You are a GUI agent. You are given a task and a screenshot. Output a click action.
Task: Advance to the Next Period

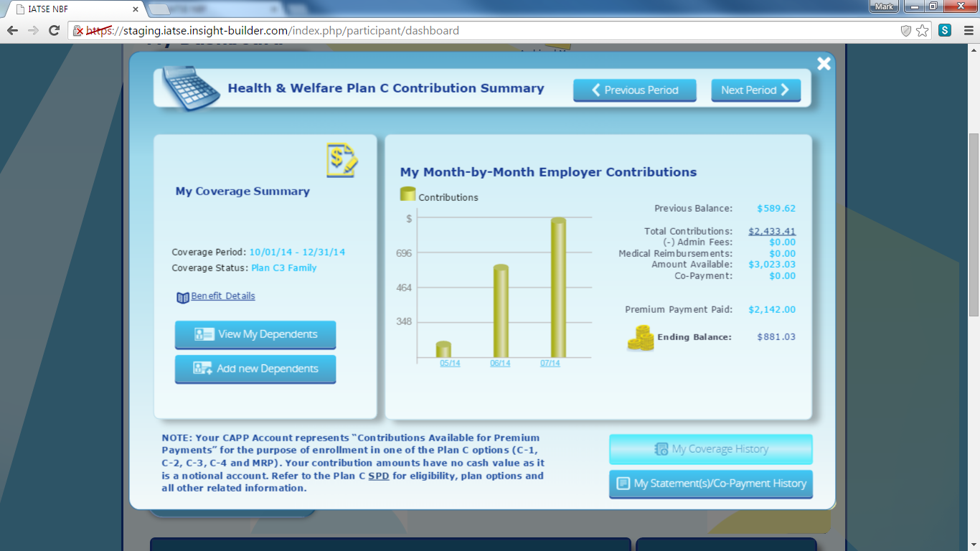755,90
